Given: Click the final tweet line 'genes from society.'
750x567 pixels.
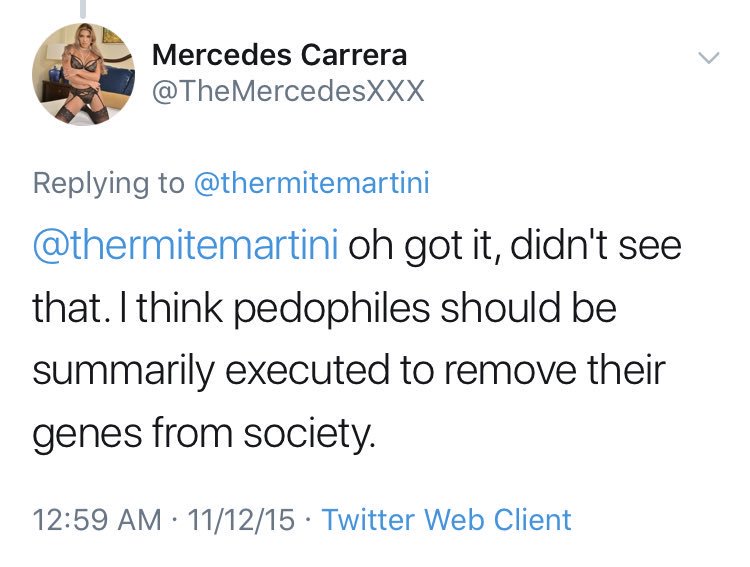Looking at the screenshot, I should pyautogui.click(x=203, y=433).
